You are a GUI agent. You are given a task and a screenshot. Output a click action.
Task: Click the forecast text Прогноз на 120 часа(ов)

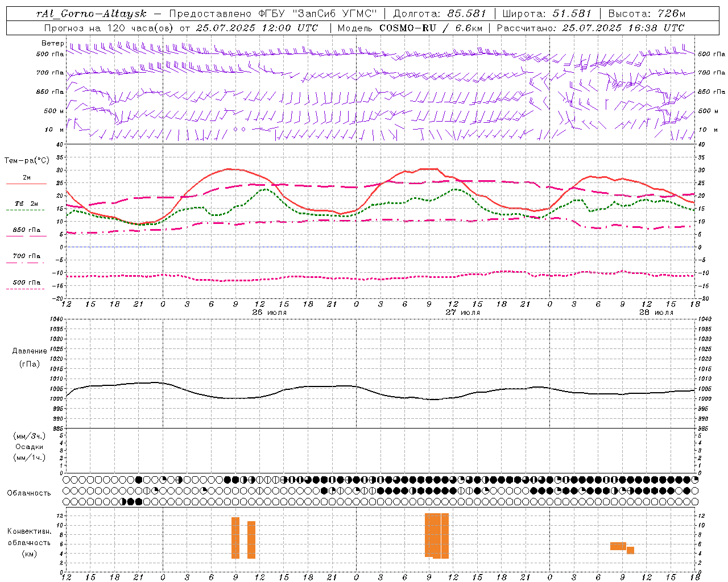[109, 28]
